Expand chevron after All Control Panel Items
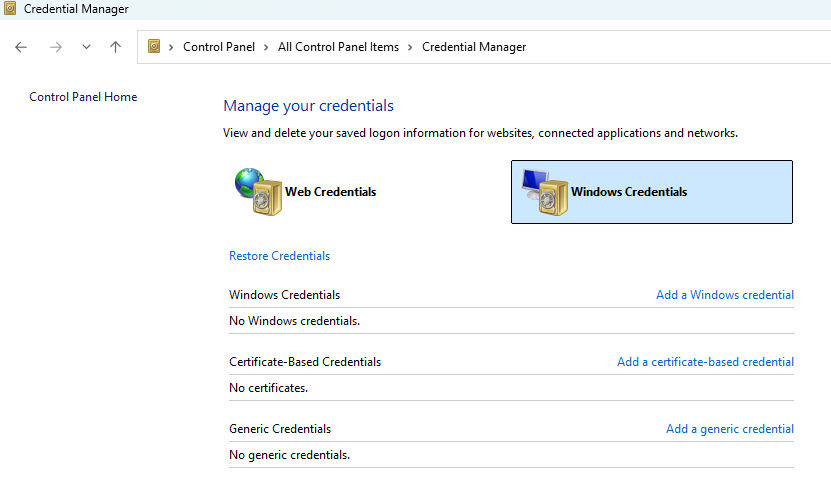The width and height of the screenshot is (831, 492). coord(410,47)
